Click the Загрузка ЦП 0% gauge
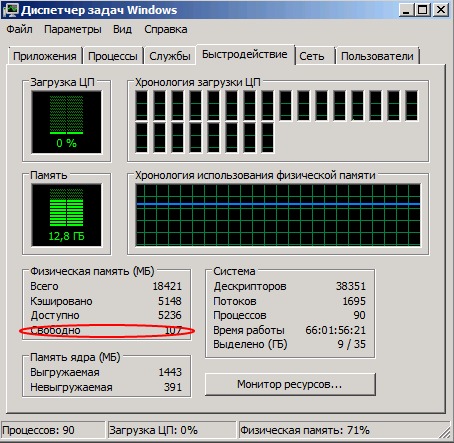The image size is (454, 443). pyautogui.click(x=66, y=122)
